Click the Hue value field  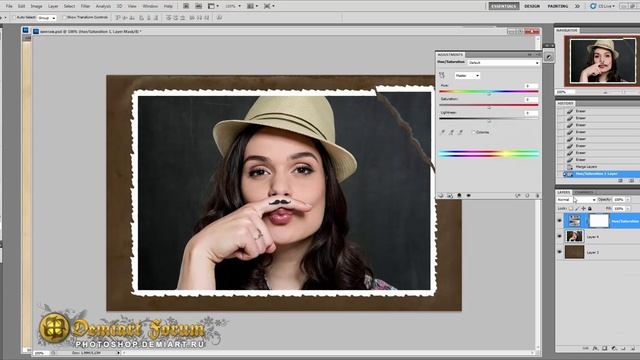(531, 86)
